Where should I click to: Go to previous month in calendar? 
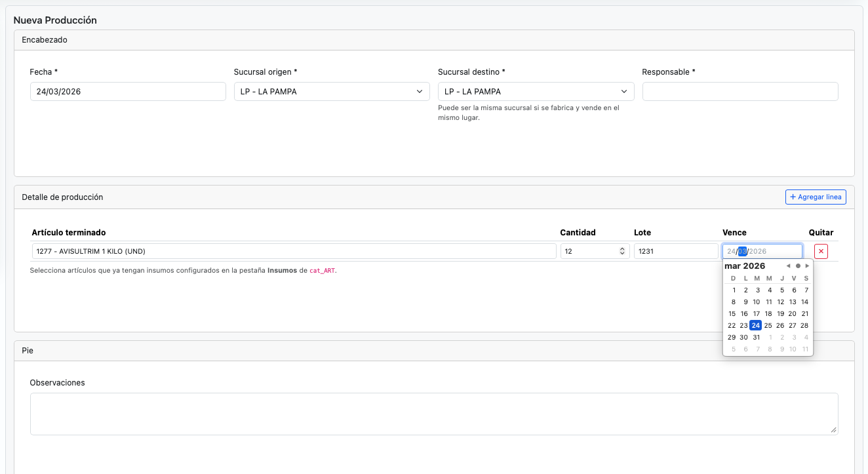(788, 266)
